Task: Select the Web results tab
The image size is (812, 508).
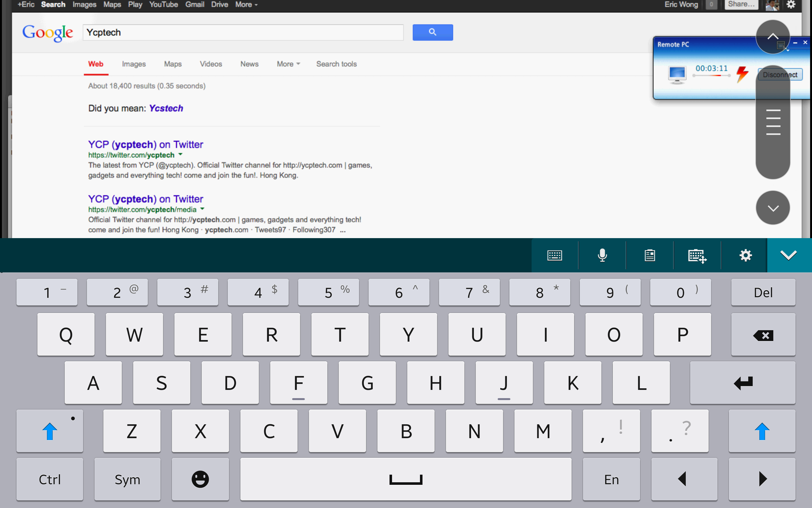Action: tap(95, 64)
